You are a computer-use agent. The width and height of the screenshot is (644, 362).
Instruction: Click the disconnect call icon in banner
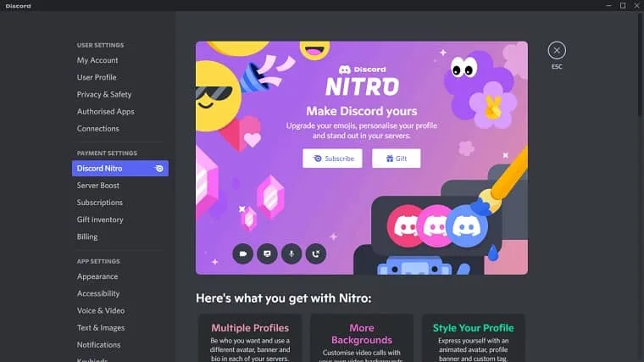(316, 254)
